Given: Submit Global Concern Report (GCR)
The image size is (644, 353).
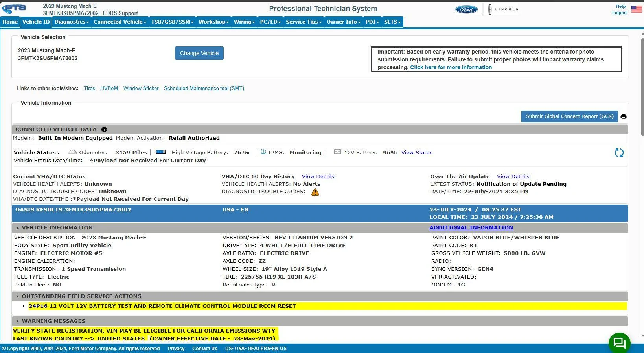Looking at the screenshot, I should 570,116.
